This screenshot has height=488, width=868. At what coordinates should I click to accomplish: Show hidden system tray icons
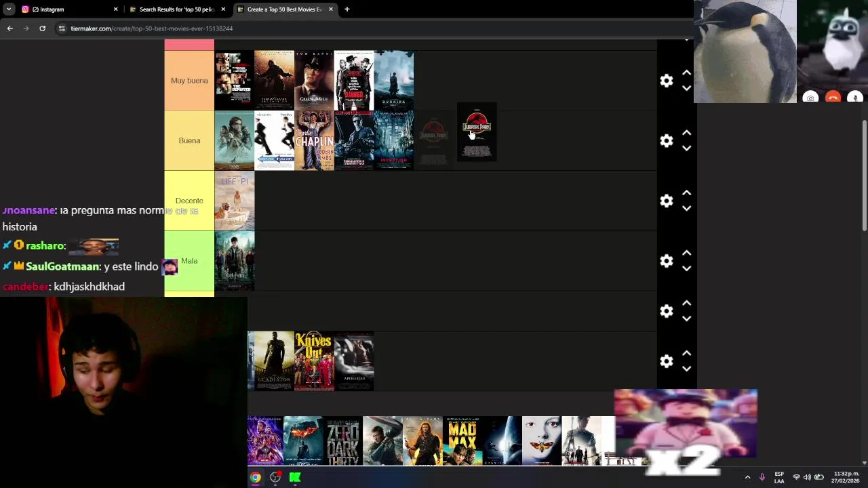click(x=747, y=477)
